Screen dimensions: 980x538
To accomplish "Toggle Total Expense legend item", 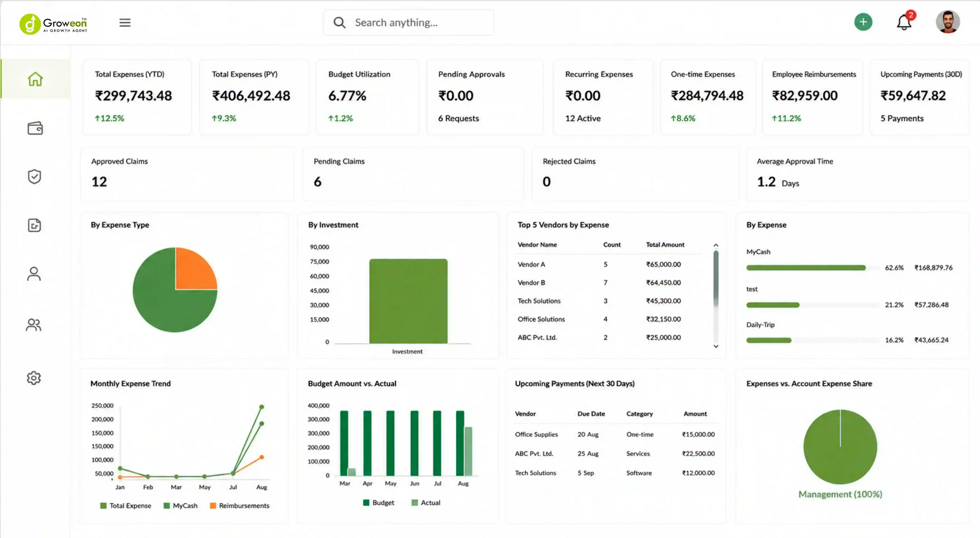I will pos(126,505).
